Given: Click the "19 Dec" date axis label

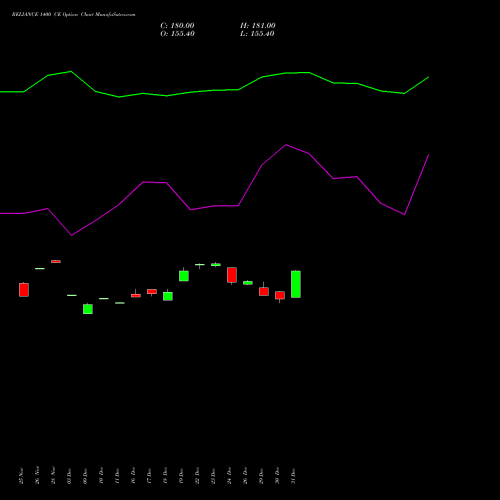Looking at the screenshot, I should (x=181, y=476).
